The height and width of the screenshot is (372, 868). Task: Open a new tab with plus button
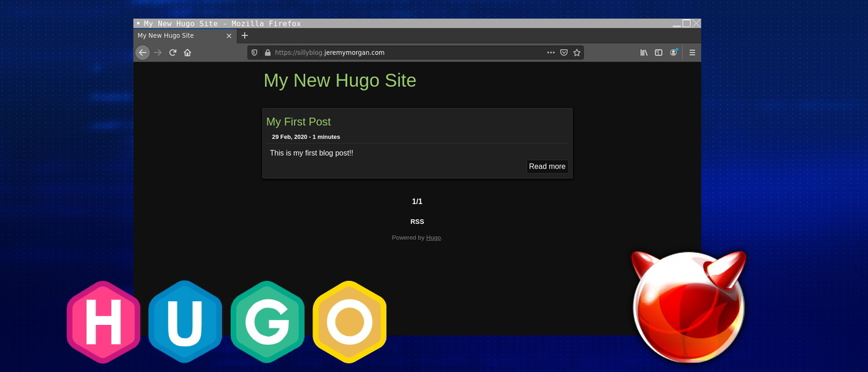[x=244, y=36]
